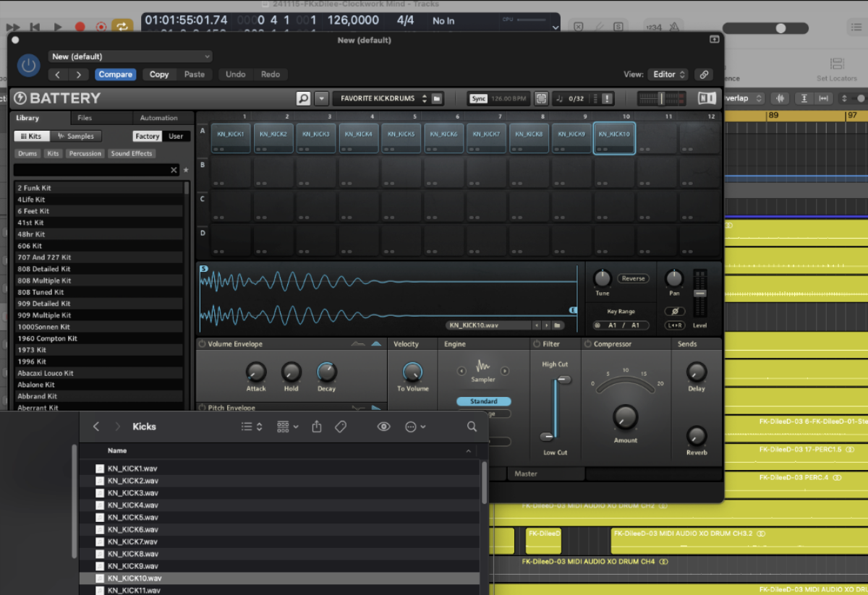
Task: Click the Record button in Logic transport
Action: pyautogui.click(x=80, y=27)
